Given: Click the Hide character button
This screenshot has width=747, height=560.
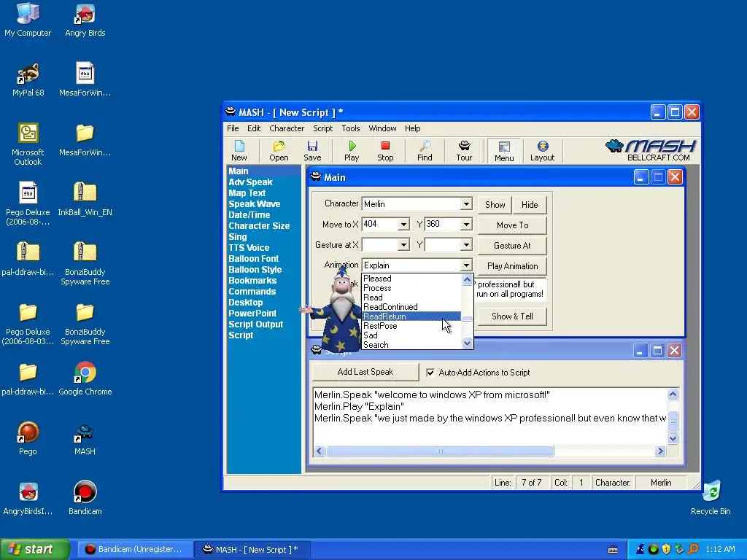Looking at the screenshot, I should [x=530, y=205].
